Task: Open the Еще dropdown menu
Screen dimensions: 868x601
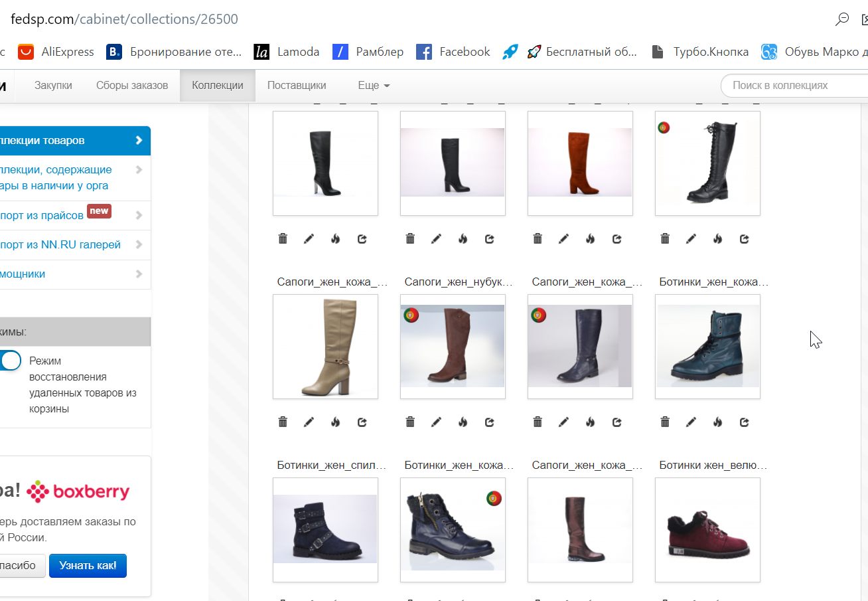Action: click(x=374, y=85)
